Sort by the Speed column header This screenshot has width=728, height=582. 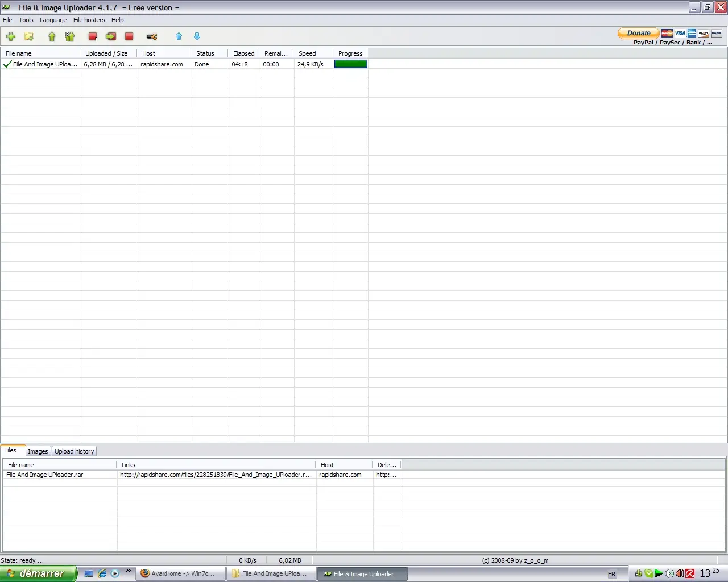[313, 53]
